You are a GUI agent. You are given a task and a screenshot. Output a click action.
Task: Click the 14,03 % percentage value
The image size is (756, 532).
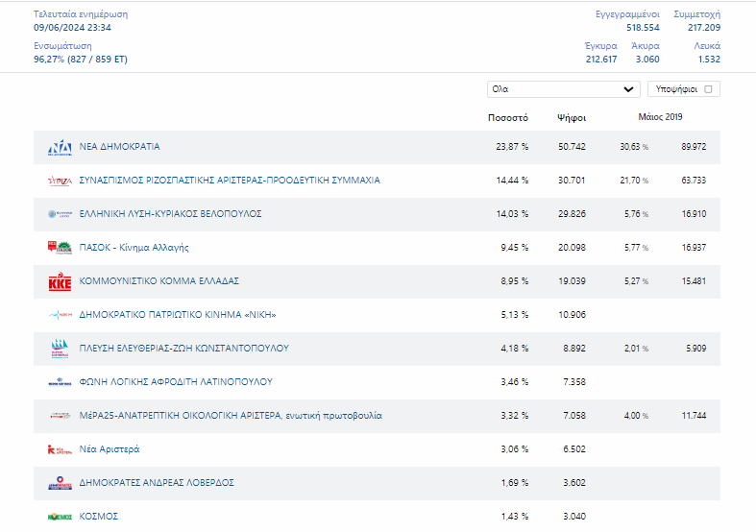click(512, 213)
